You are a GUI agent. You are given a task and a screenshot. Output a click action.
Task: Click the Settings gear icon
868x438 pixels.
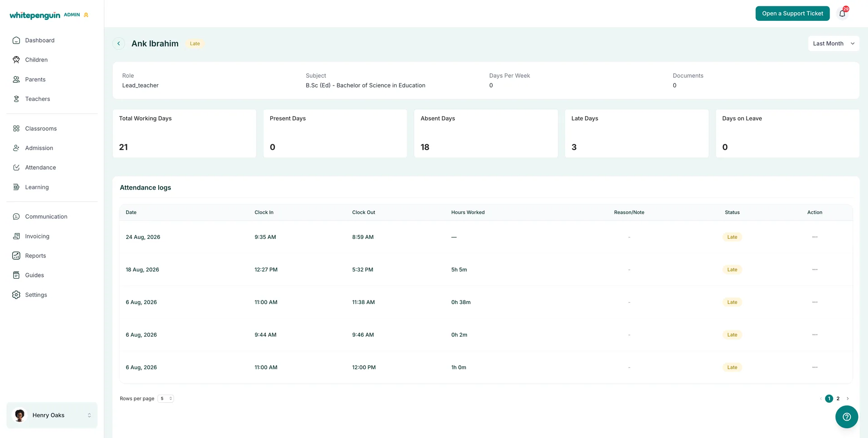click(16, 295)
